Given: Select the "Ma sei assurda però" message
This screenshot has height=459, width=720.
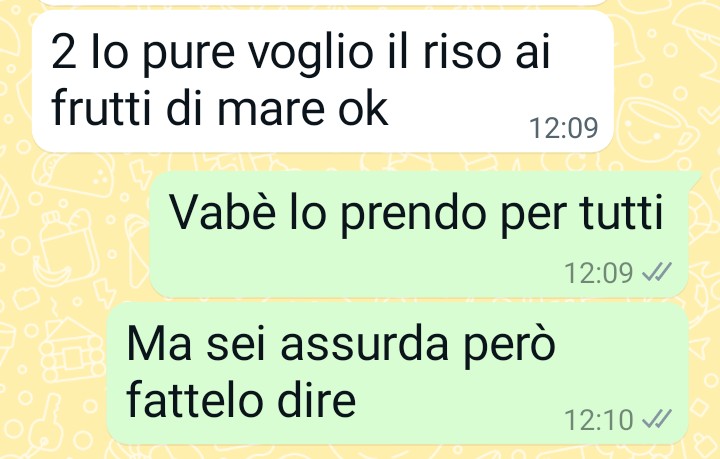Looking at the screenshot, I should click(398, 373).
